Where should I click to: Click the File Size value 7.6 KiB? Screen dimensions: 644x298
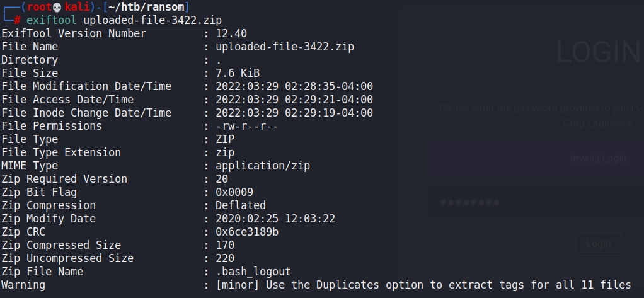pyautogui.click(x=238, y=73)
